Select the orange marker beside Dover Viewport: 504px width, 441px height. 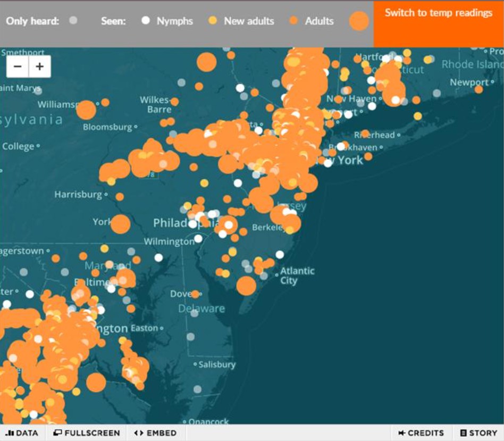click(x=196, y=294)
